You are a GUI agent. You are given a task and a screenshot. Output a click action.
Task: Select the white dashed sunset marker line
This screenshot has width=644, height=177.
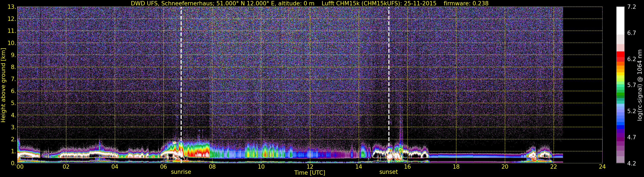point(389,85)
